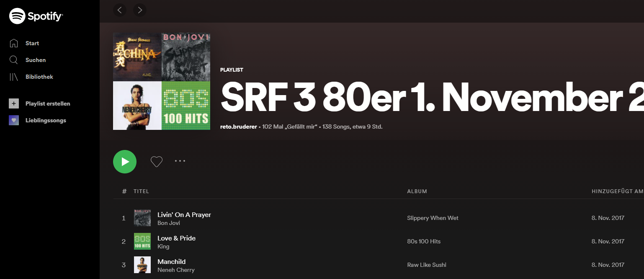Select the song Manchild
Screen dimensions: 644x279
(x=171, y=261)
